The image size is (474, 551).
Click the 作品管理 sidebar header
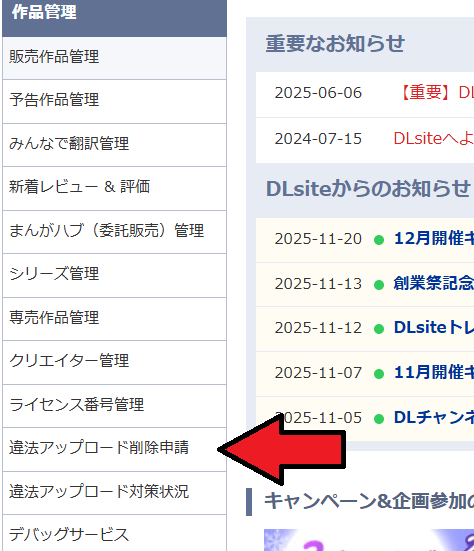coord(114,18)
